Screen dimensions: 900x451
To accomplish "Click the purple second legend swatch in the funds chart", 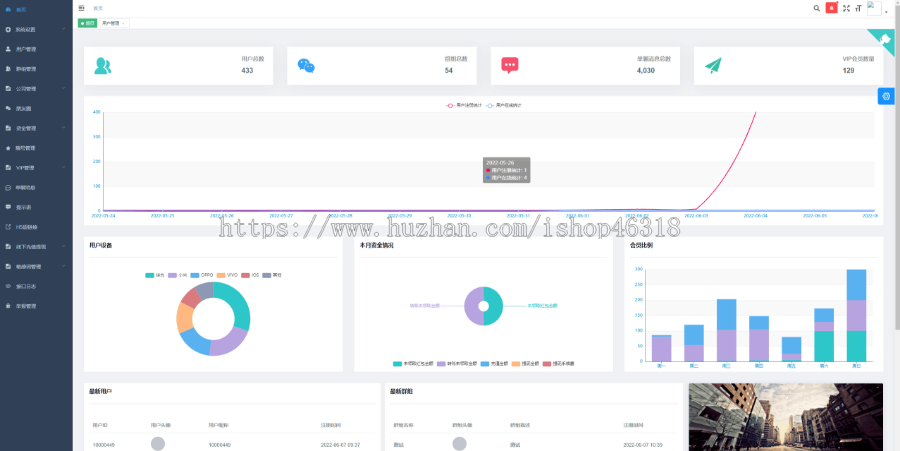I will (x=441, y=364).
